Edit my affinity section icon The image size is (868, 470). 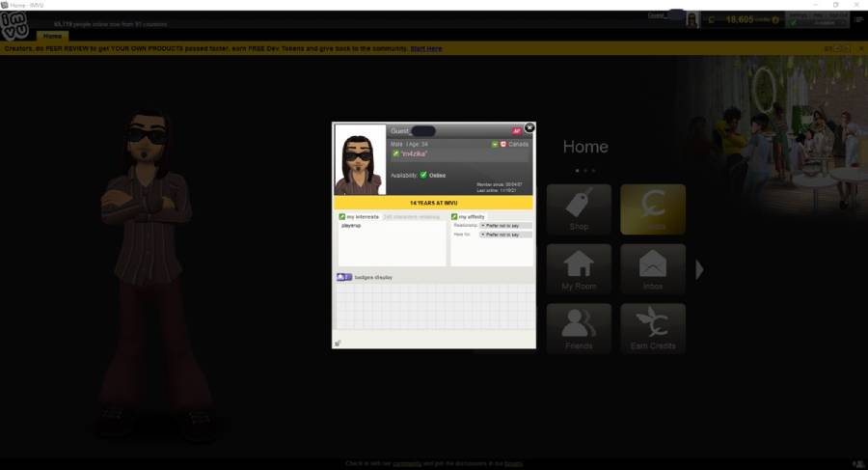454,217
